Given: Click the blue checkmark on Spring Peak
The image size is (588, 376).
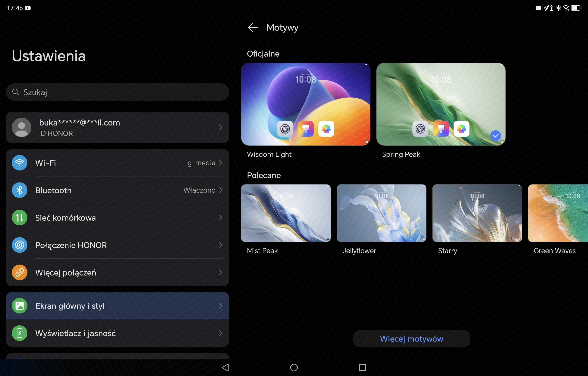Looking at the screenshot, I should 495,136.
